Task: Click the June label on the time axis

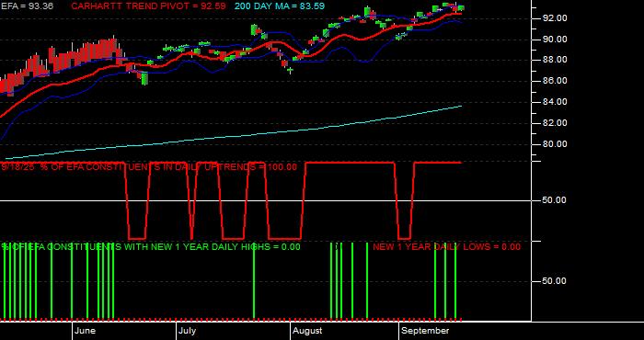Action: click(86, 331)
